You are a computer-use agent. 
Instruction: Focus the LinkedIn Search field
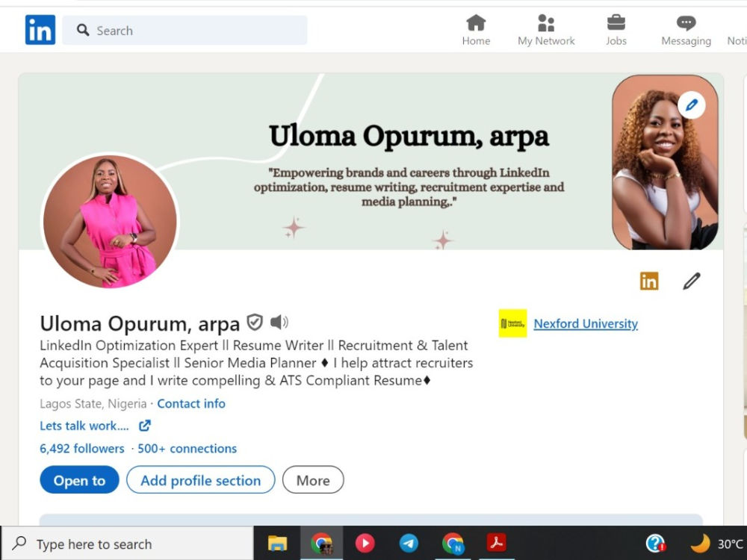click(185, 30)
